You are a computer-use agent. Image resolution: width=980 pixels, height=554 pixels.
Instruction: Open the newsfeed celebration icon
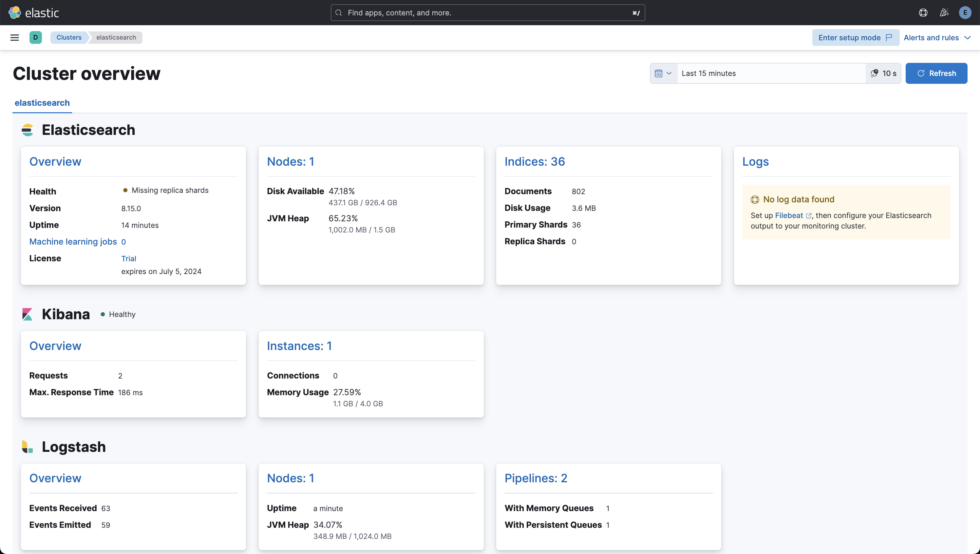coord(944,12)
